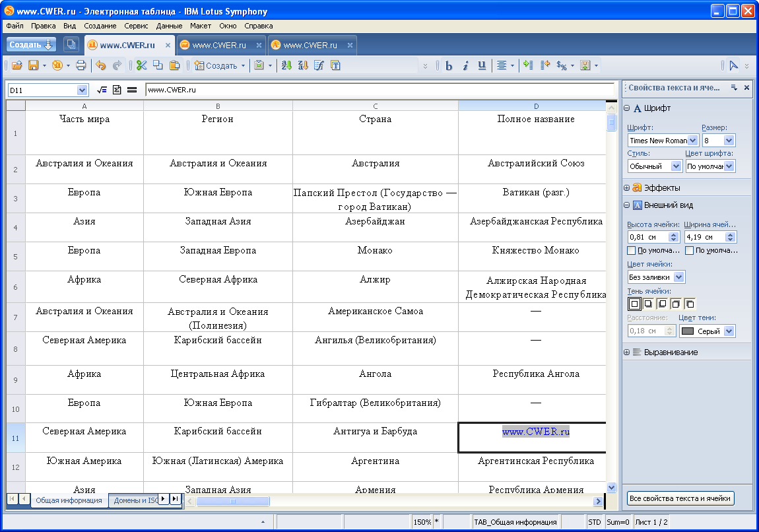Expand the Эффекты section
The width and height of the screenshot is (759, 532).
(626, 188)
